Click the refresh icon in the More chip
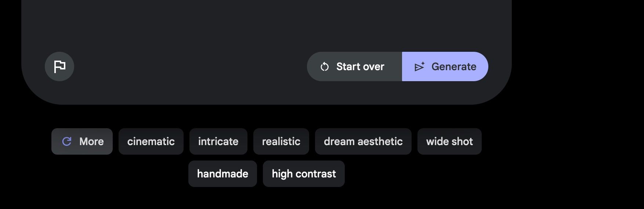Screen dimensions: 644x209 [67, 141]
